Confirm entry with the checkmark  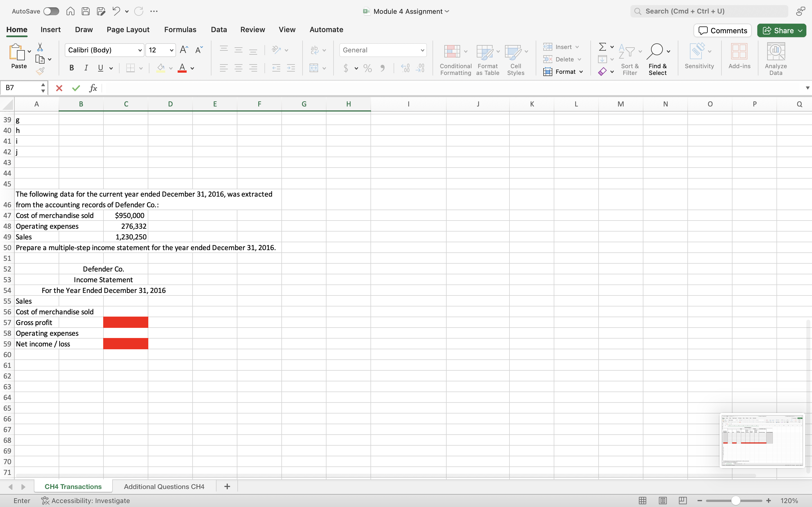(76, 88)
